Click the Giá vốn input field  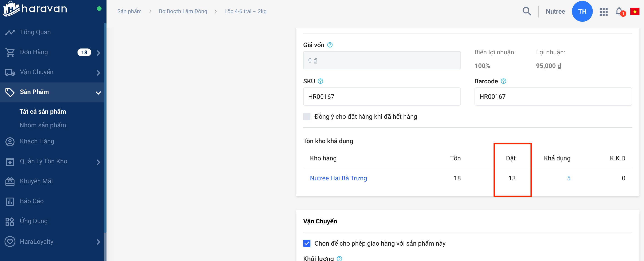click(x=382, y=60)
